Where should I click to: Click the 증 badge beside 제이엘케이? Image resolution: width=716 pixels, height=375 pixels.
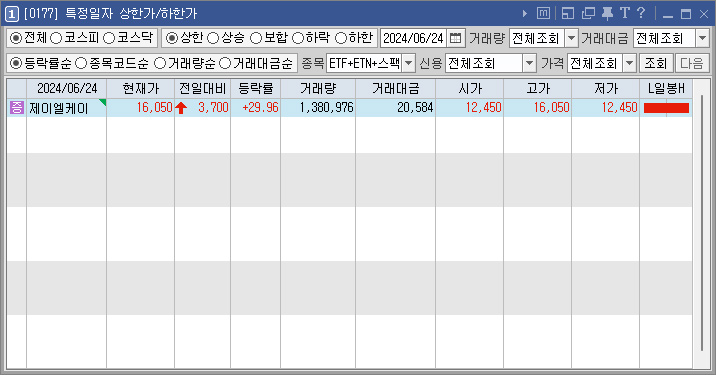17,108
